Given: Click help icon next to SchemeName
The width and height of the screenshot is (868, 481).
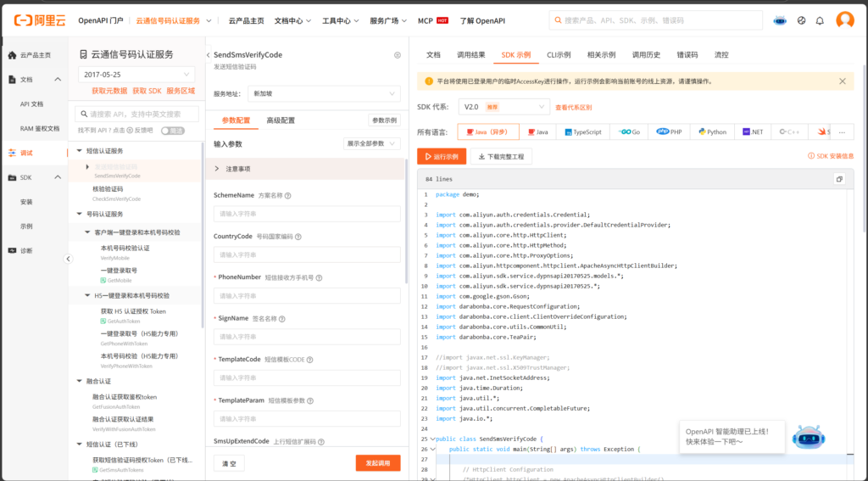Looking at the screenshot, I should 288,195.
